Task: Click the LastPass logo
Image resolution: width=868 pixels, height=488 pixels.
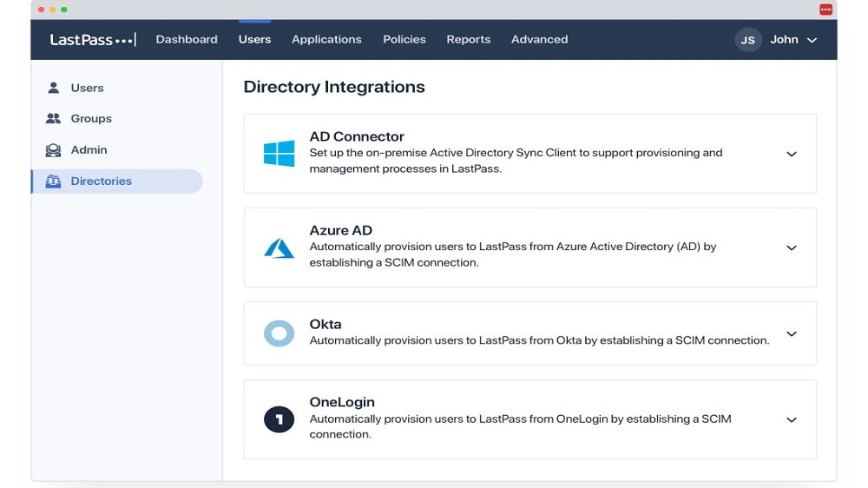Action: coord(93,39)
